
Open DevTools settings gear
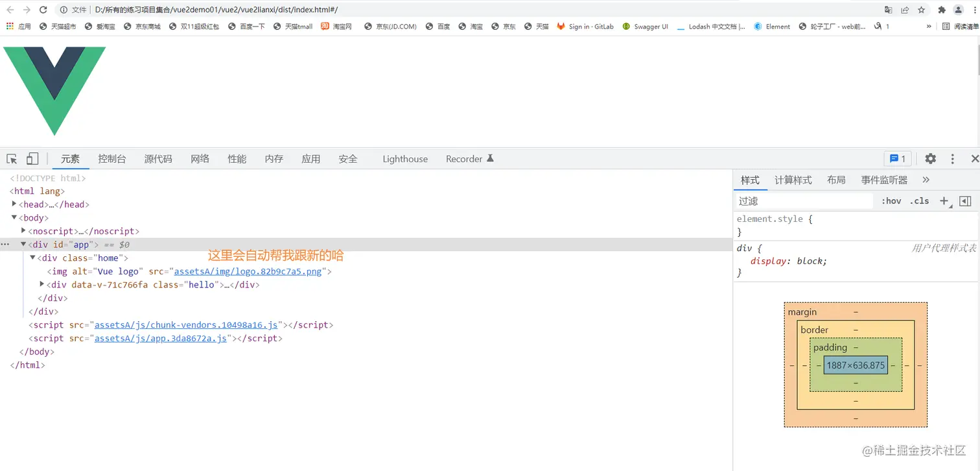pyautogui.click(x=930, y=159)
